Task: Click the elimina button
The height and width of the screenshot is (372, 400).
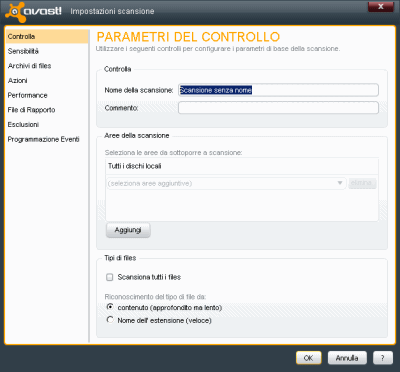Action: coord(362,183)
